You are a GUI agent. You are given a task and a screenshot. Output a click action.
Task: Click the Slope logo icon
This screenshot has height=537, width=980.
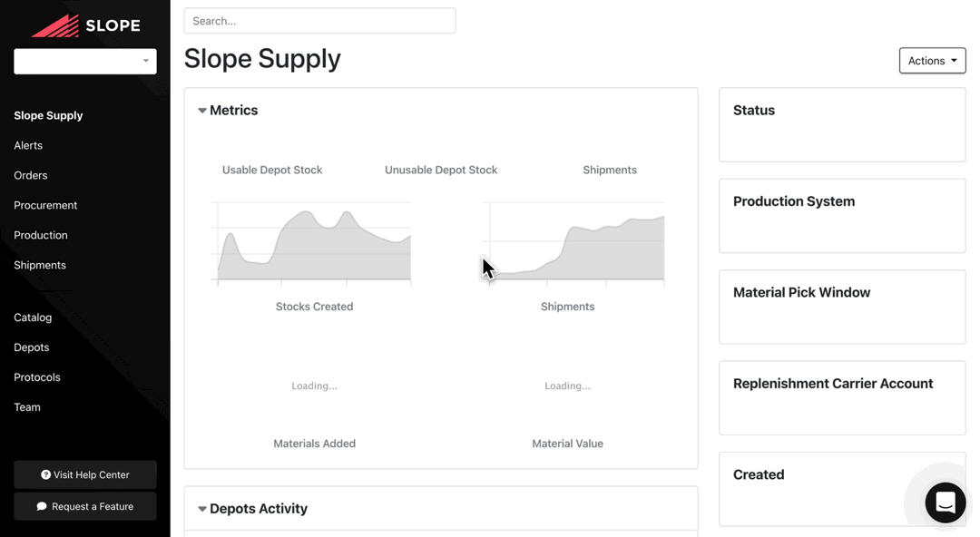point(55,26)
